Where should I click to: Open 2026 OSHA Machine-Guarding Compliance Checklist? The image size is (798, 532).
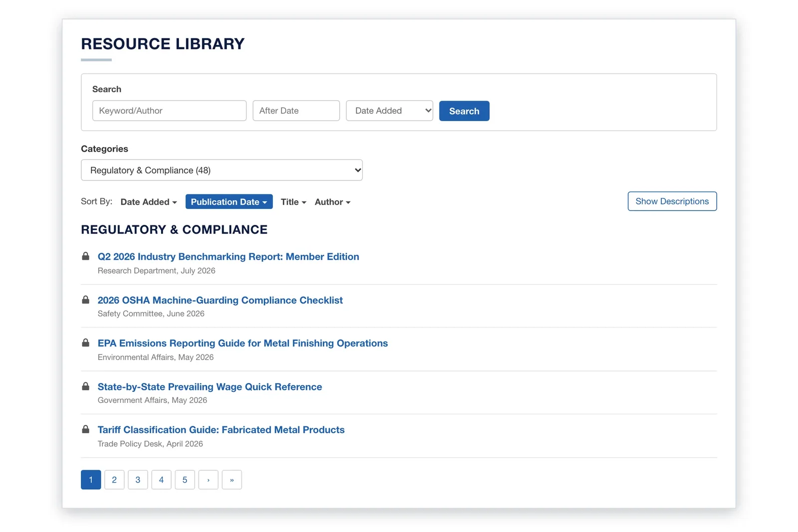[x=220, y=300]
